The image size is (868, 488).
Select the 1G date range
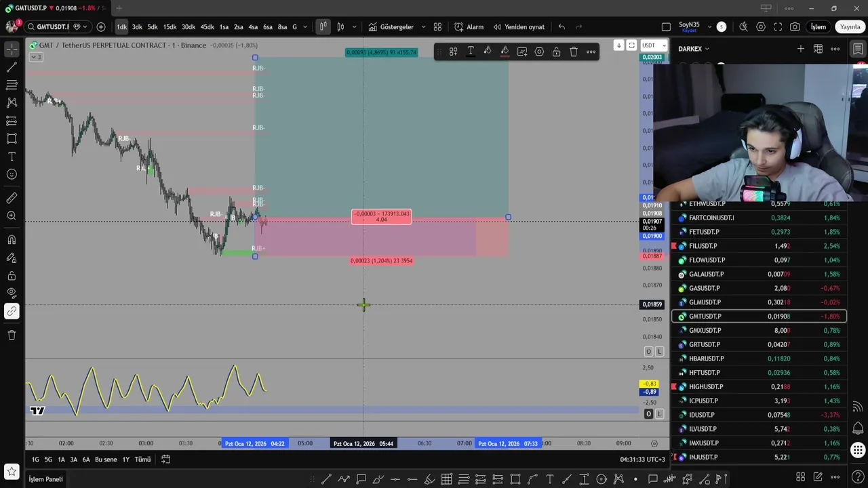coord(35,460)
